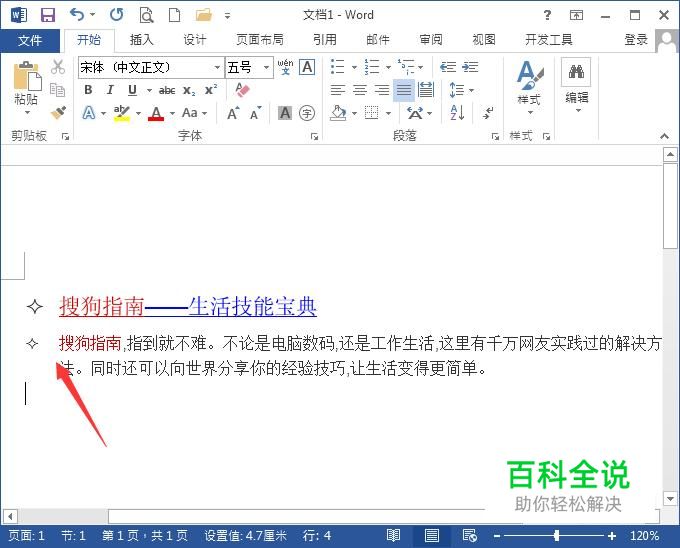Collapse the ribbon with the up chevron
This screenshot has height=548, width=680.
(664, 137)
